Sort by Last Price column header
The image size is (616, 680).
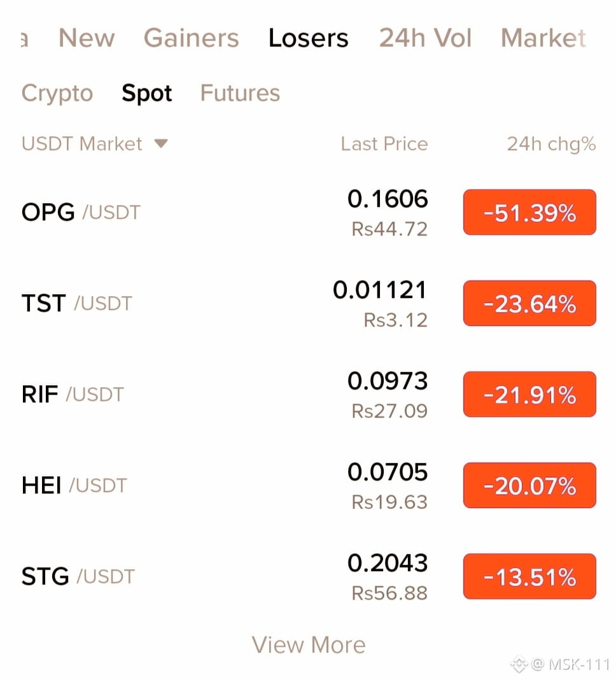[x=384, y=143]
